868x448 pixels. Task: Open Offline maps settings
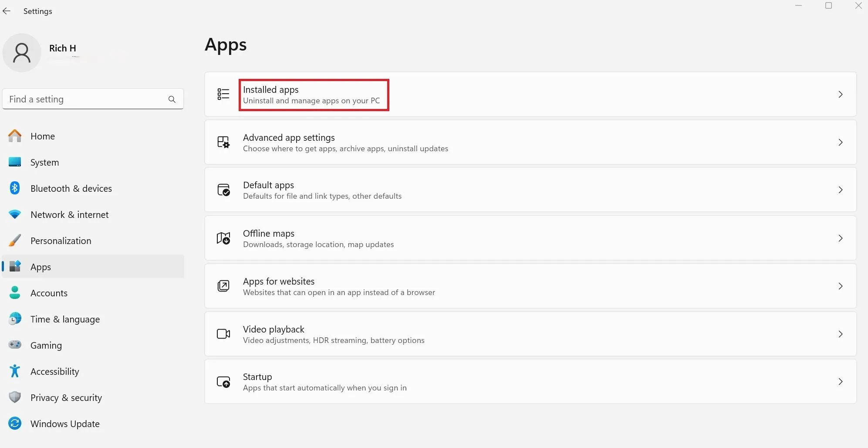(x=268, y=234)
